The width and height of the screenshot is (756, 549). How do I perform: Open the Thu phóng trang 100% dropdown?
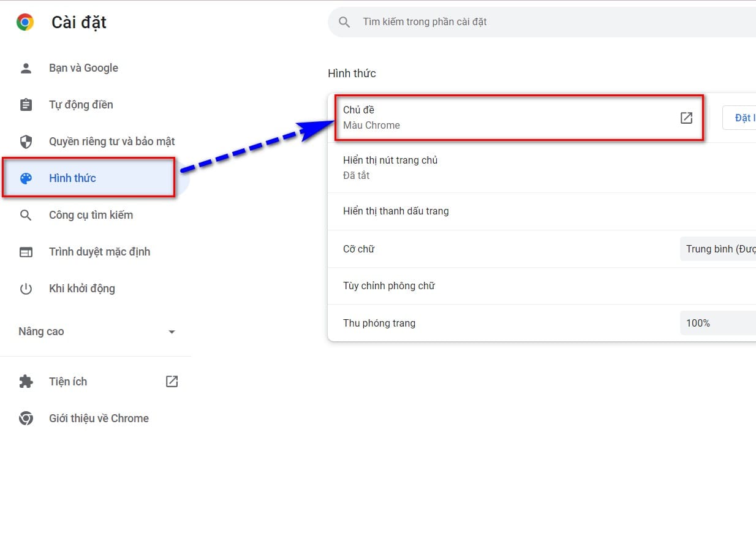pyautogui.click(x=718, y=323)
